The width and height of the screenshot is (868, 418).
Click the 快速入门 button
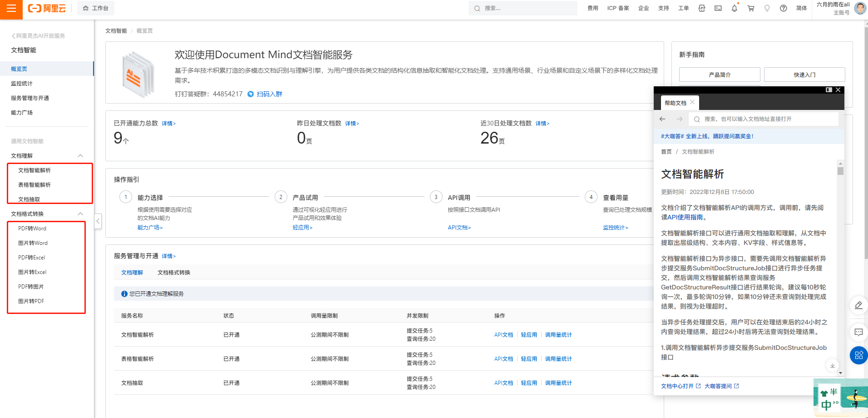(804, 75)
